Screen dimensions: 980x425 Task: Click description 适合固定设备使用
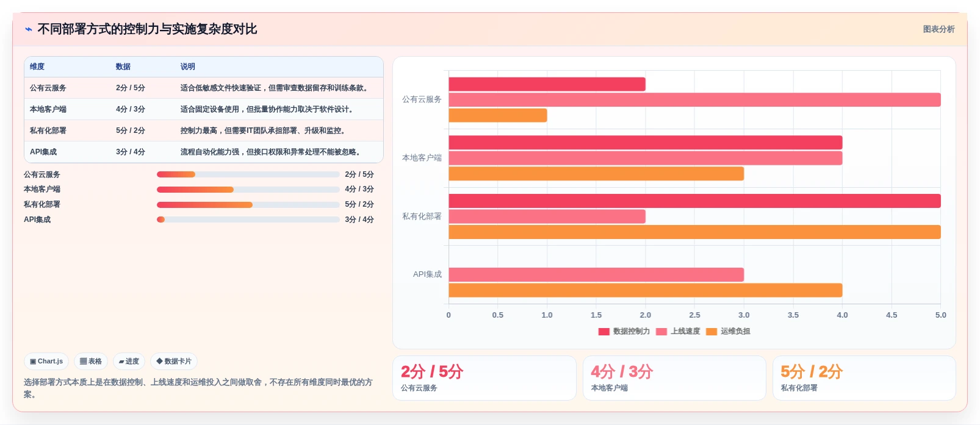[x=268, y=109]
